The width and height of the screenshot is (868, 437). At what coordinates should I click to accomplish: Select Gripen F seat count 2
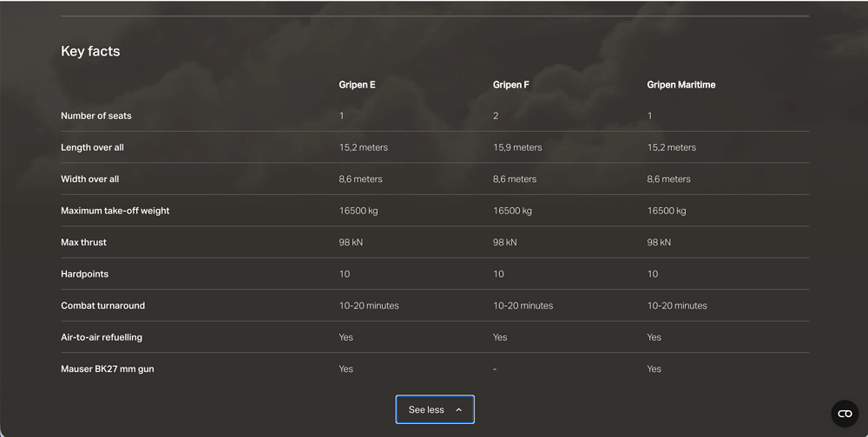pos(496,115)
